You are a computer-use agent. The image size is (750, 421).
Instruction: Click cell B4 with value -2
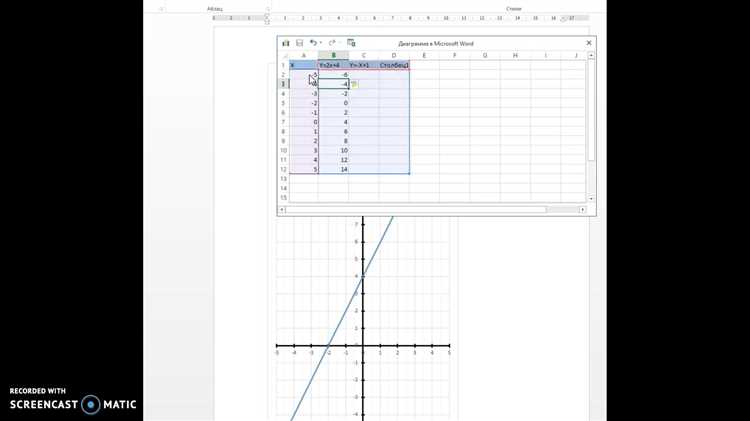(x=333, y=94)
